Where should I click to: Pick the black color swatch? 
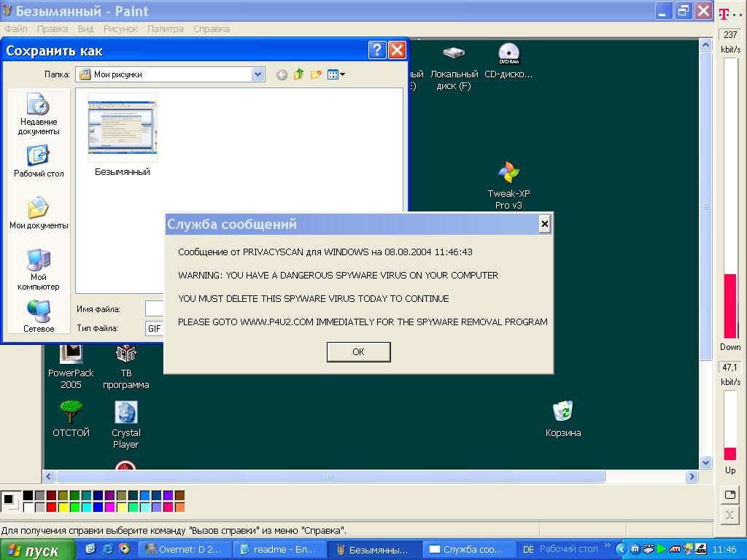[28, 496]
